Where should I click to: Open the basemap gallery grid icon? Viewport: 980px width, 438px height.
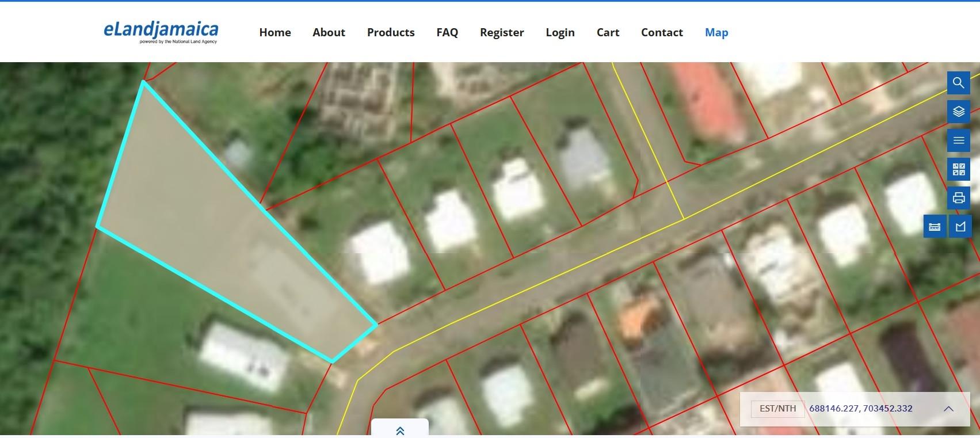pos(958,169)
